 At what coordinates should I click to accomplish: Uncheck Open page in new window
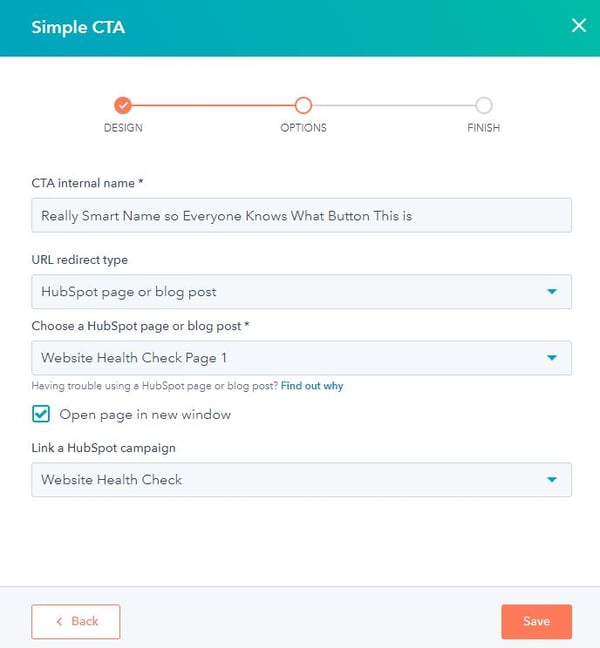(41, 414)
